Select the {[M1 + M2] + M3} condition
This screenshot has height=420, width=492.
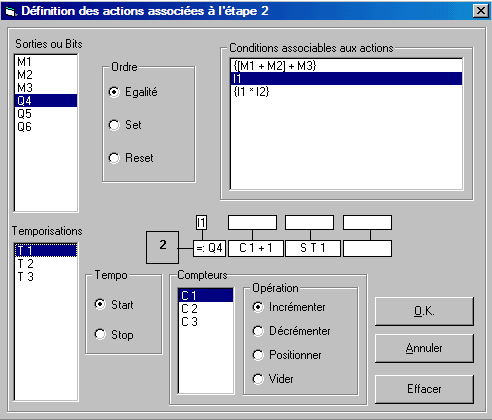point(346,66)
